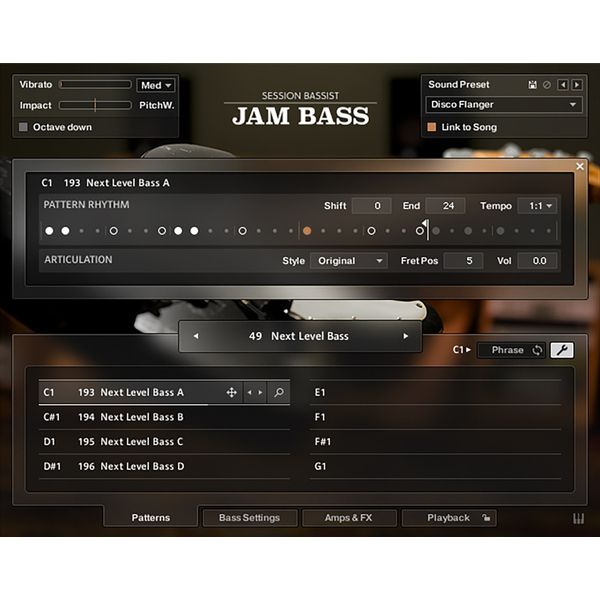Select the empty E1 pattern slot
600x600 pixels.
435,392
